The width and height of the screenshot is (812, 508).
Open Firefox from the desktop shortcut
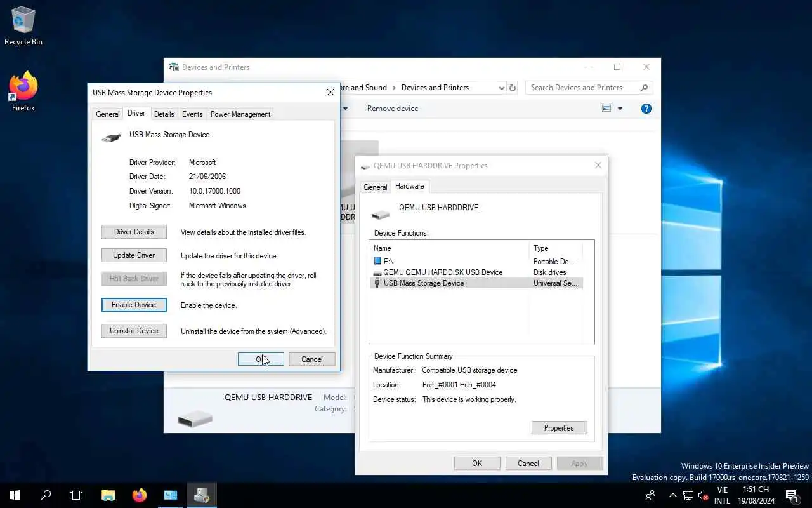pyautogui.click(x=23, y=92)
